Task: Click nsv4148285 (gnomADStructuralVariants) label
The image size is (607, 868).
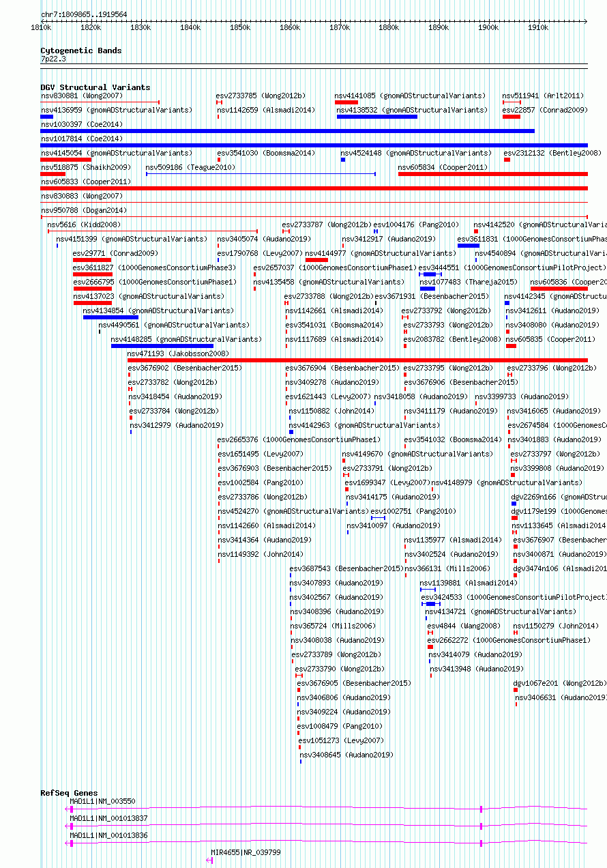Action: click(186, 339)
